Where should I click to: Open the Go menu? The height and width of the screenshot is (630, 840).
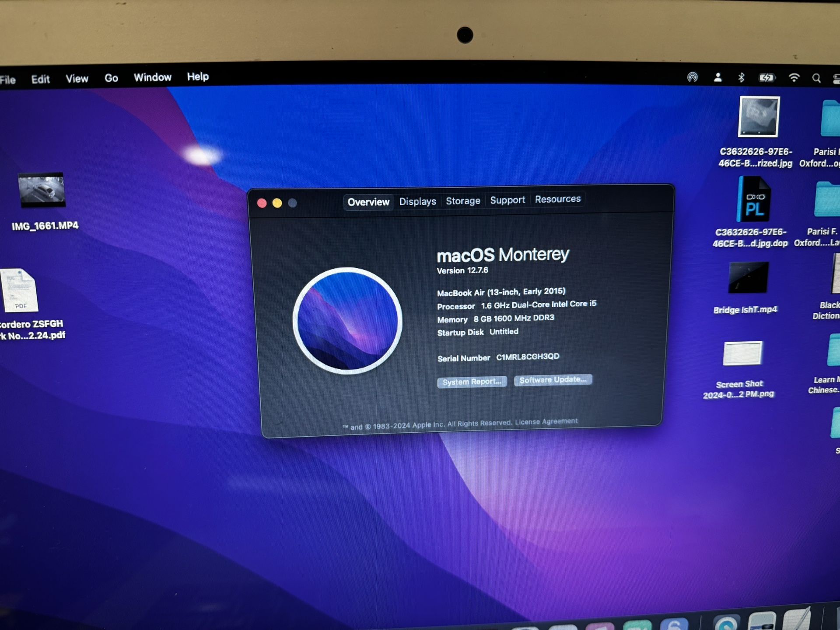(111, 78)
